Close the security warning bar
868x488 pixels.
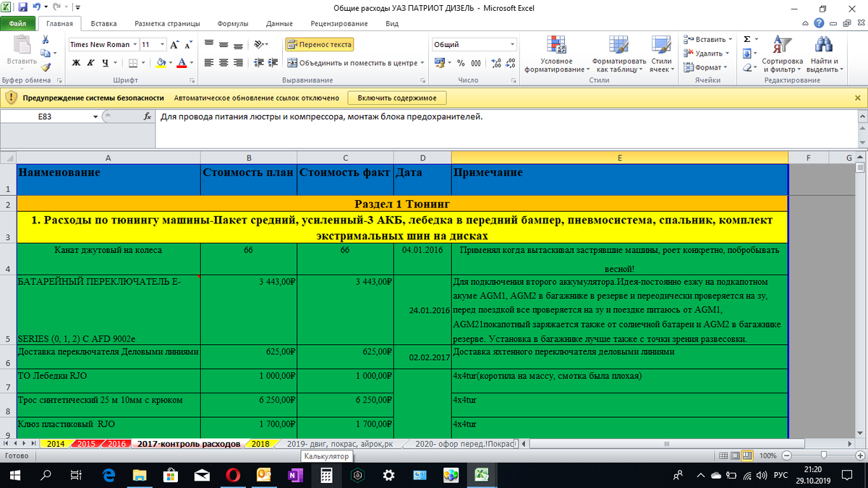pos(857,98)
